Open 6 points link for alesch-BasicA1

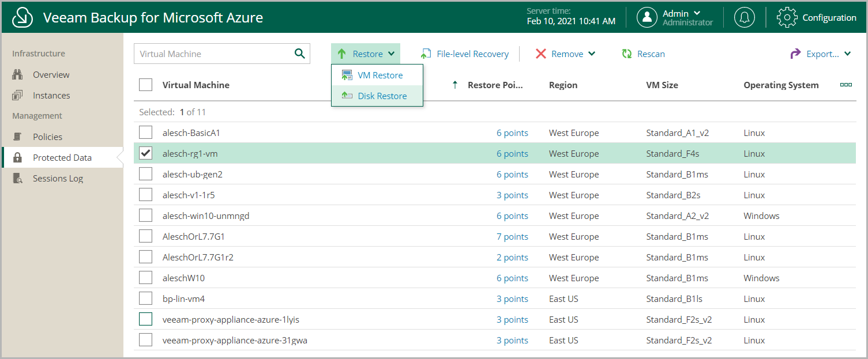[512, 133]
